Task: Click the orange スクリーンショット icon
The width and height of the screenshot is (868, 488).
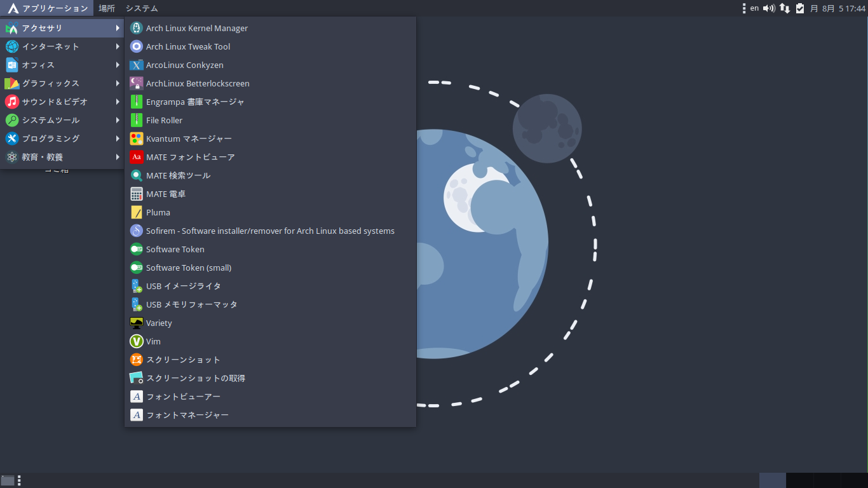Action: (136, 360)
